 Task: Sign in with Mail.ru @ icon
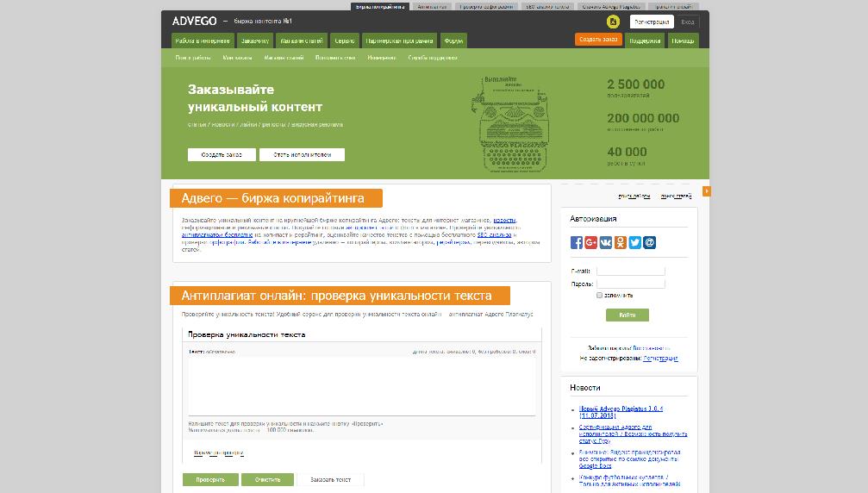(x=649, y=242)
